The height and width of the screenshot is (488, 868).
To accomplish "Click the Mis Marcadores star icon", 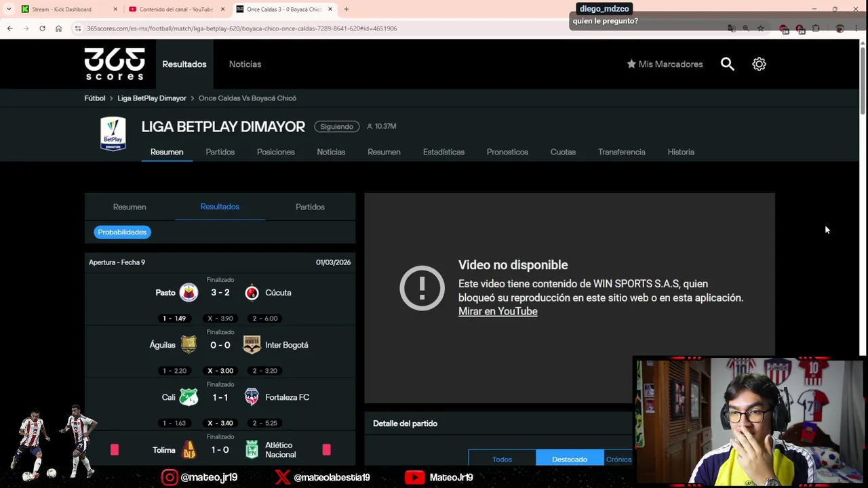I will pos(631,64).
